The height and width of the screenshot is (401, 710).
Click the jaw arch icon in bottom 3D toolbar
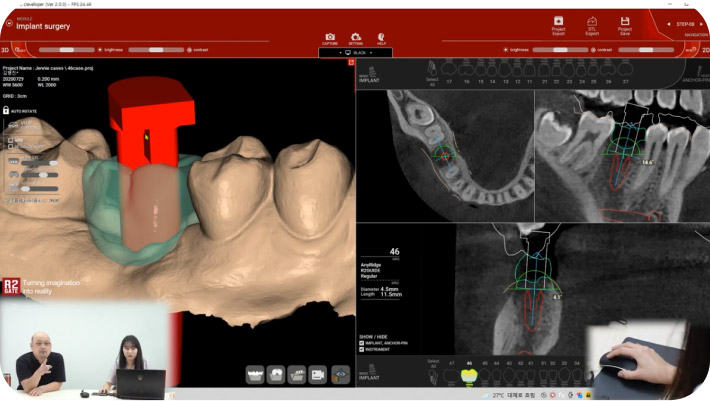tap(254, 375)
